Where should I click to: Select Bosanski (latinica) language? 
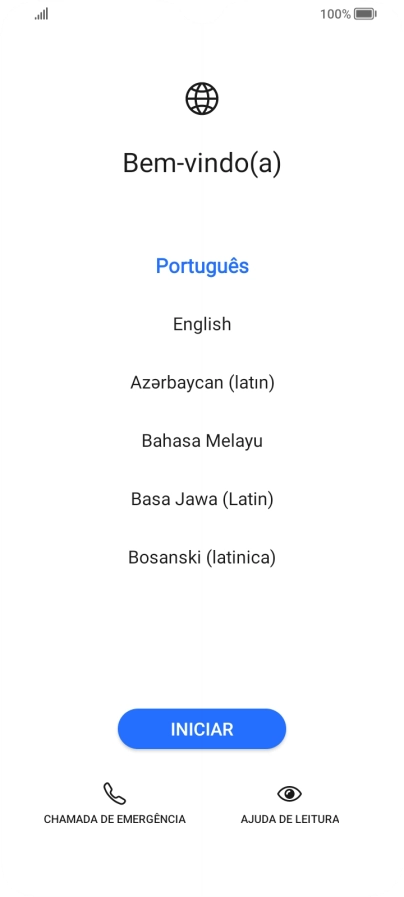tap(202, 557)
